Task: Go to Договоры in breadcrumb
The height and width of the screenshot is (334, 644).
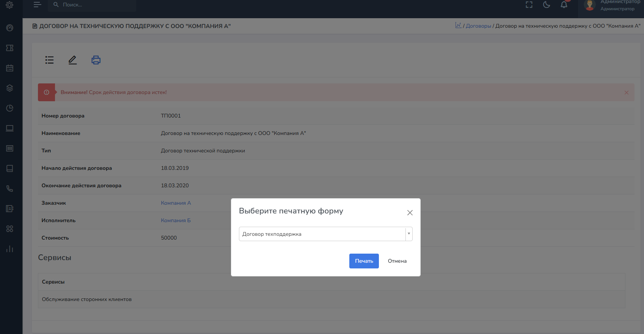Action: (x=478, y=26)
